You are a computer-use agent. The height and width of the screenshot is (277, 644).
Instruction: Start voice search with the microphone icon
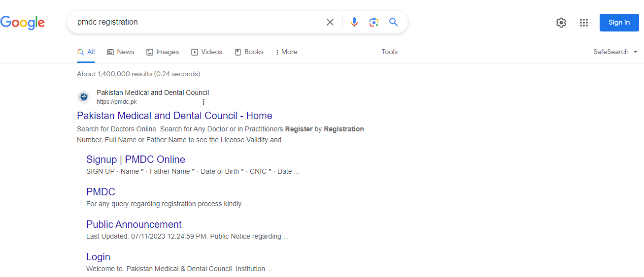354,22
